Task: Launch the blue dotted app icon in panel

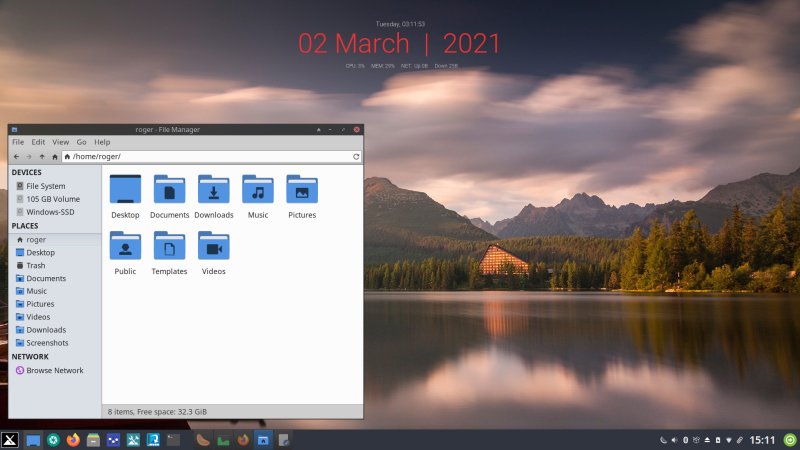Action: [113, 440]
